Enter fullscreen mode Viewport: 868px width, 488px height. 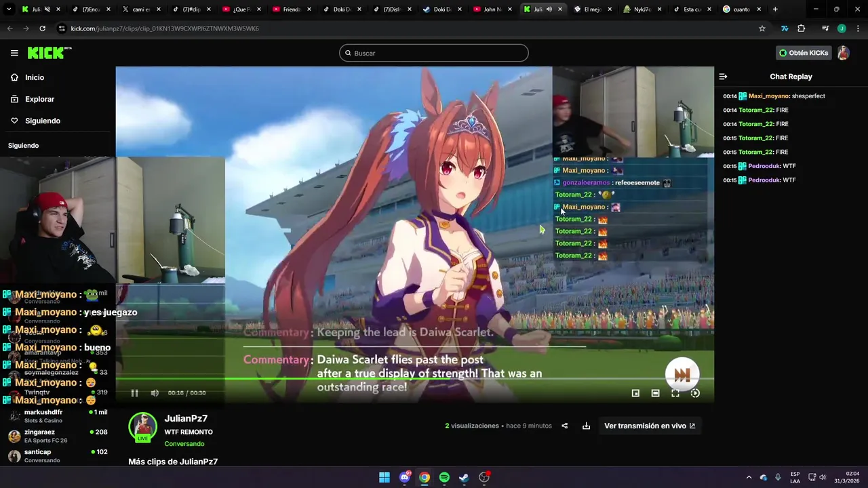tap(675, 393)
